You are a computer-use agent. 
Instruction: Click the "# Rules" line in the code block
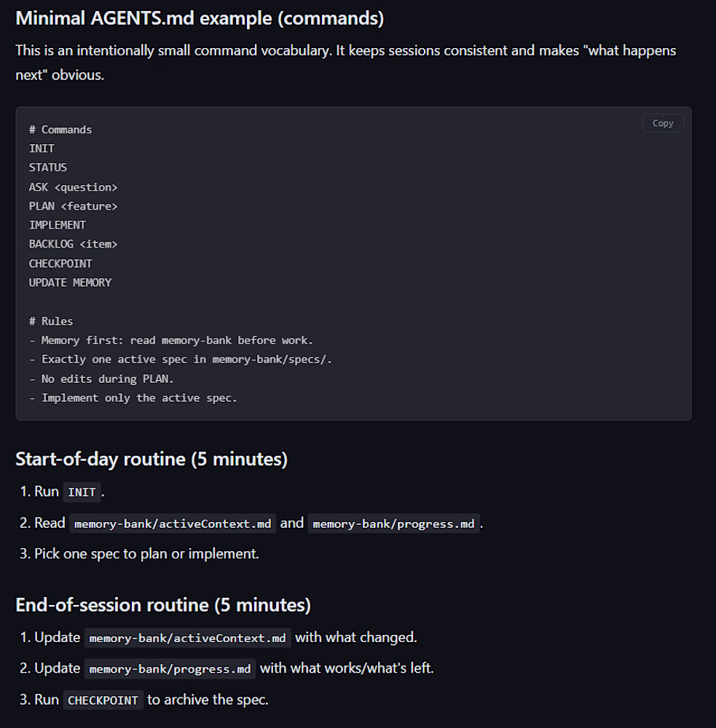(x=51, y=321)
